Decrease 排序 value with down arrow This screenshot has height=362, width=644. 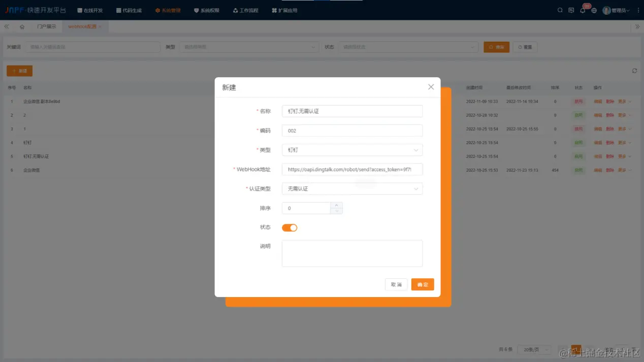coord(336,211)
